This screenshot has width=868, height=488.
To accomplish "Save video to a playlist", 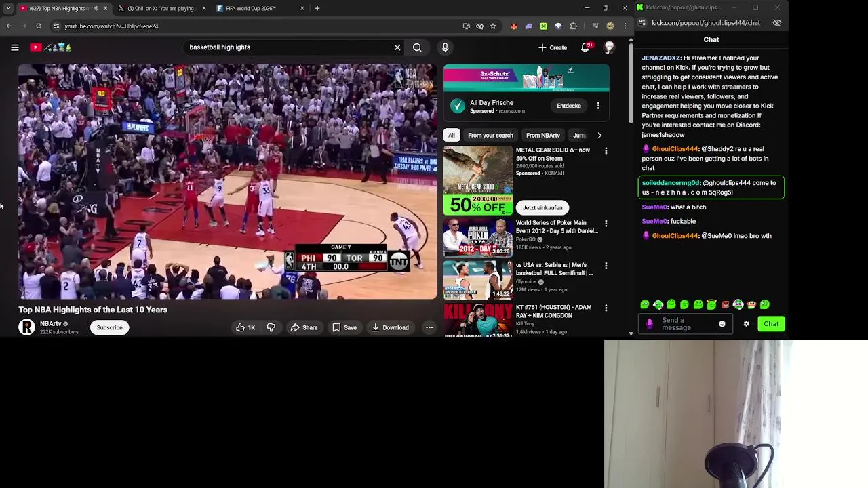I will (344, 327).
